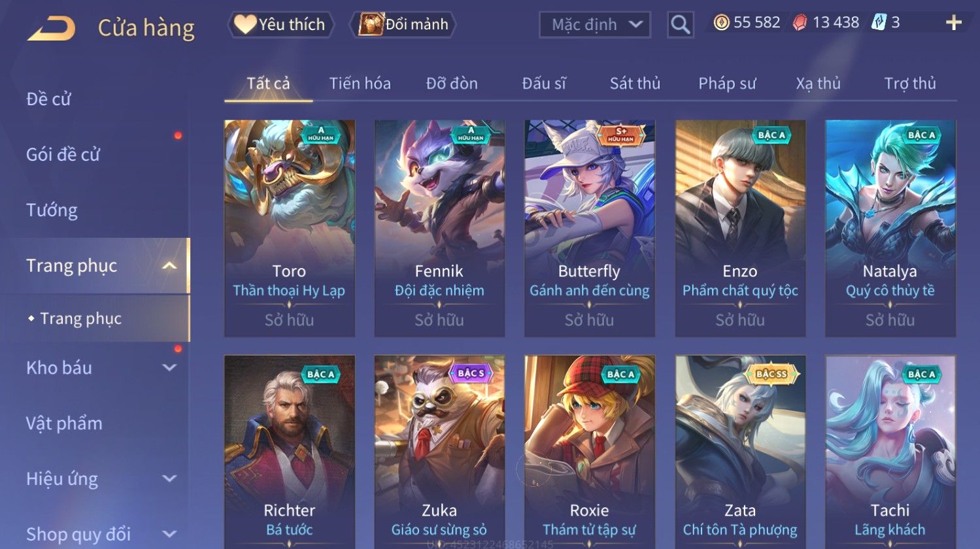Expand the Hiệu ứng sidebar section
This screenshot has height=549, width=980.
[169, 478]
